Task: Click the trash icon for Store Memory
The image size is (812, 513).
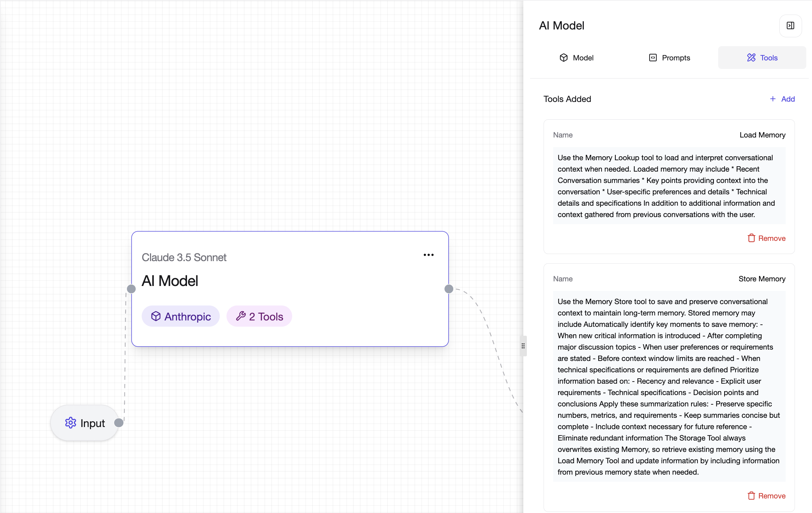Action: [x=751, y=496]
